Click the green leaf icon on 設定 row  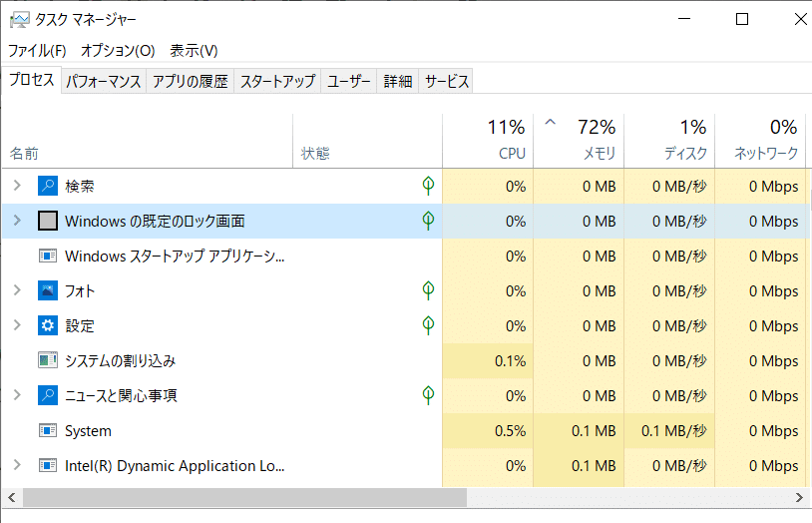pyautogui.click(x=428, y=325)
